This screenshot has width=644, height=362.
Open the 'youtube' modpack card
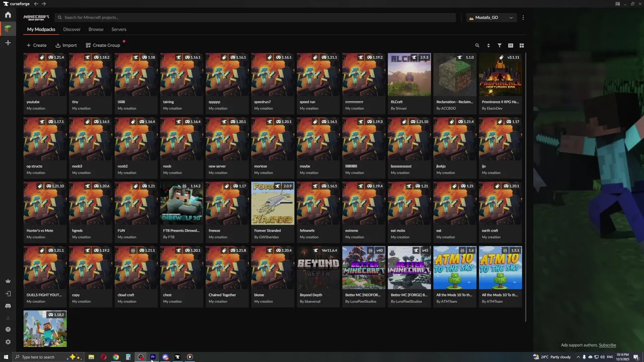[45, 82]
